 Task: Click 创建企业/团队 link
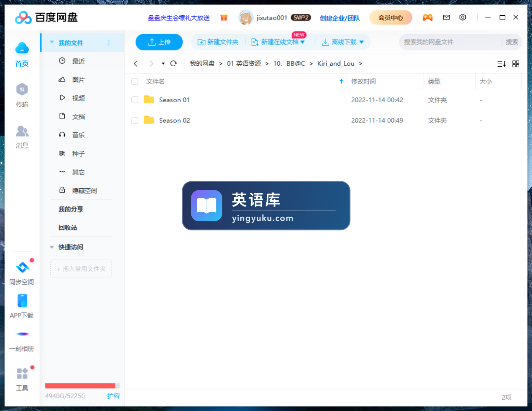(x=340, y=18)
